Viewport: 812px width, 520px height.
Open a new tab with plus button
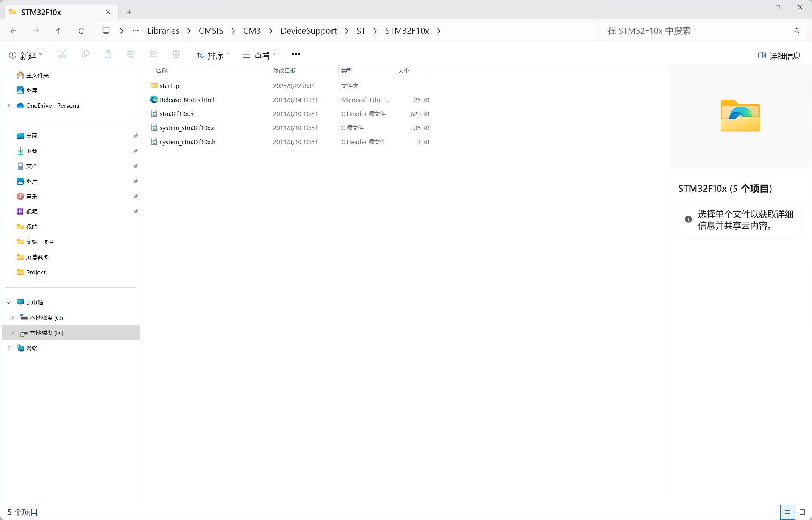coord(129,12)
